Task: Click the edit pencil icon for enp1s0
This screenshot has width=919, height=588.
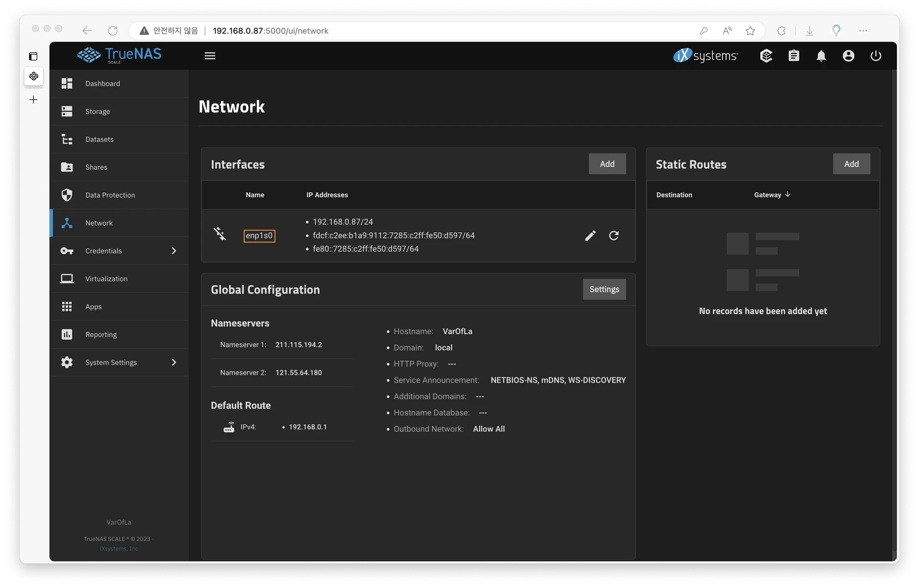Action: pyautogui.click(x=590, y=235)
